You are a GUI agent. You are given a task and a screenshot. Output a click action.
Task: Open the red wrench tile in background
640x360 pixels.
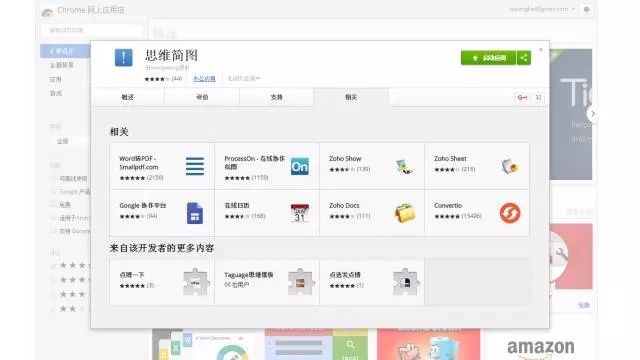point(571,256)
